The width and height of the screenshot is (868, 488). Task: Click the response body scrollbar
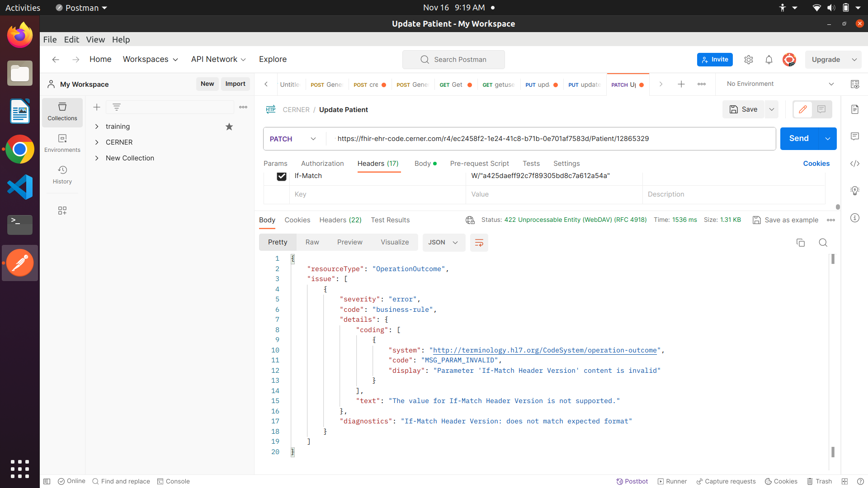click(x=833, y=259)
